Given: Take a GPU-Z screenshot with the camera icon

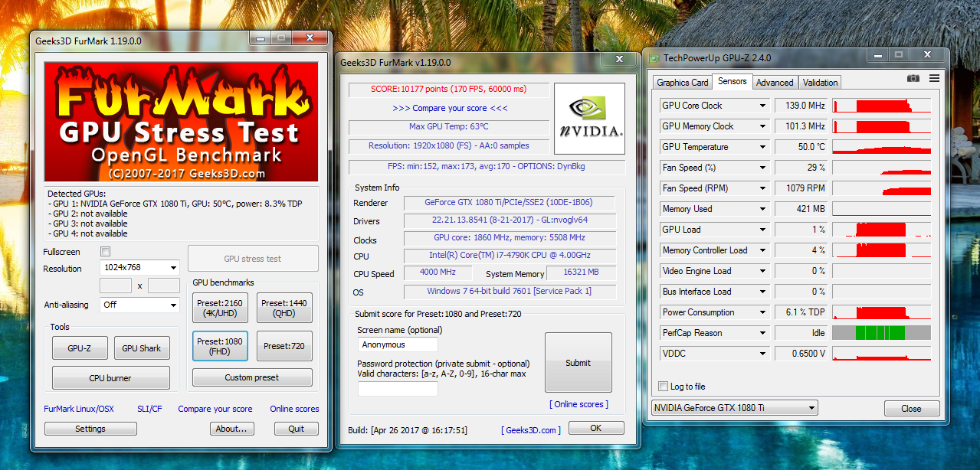Looking at the screenshot, I should (913, 78).
